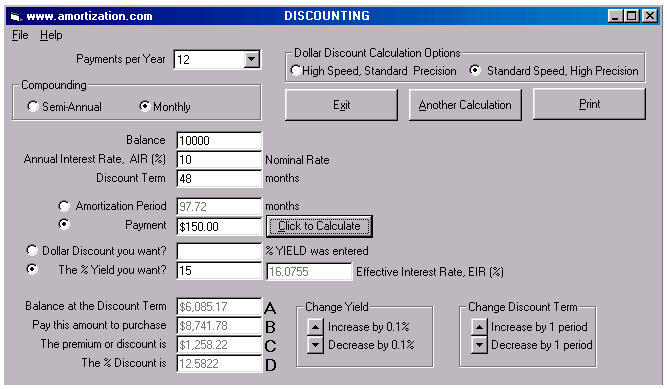667x389 pixels.
Task: Increase discount term by 1 period arrow
Action: [479, 327]
